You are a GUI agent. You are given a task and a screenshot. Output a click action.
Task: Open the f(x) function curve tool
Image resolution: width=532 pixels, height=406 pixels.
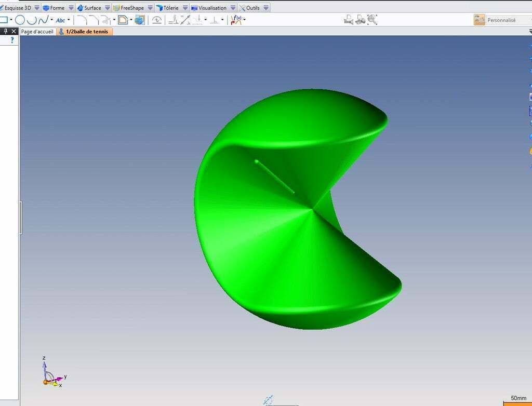[236, 20]
